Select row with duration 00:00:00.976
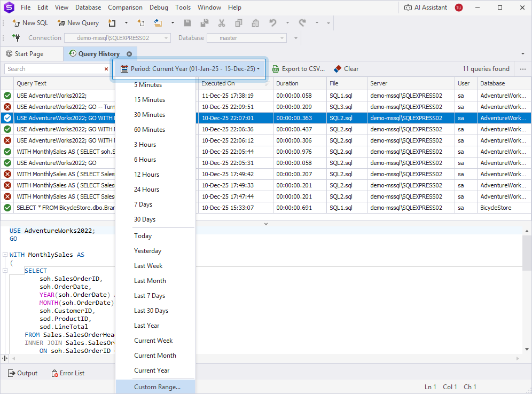 coord(266,152)
